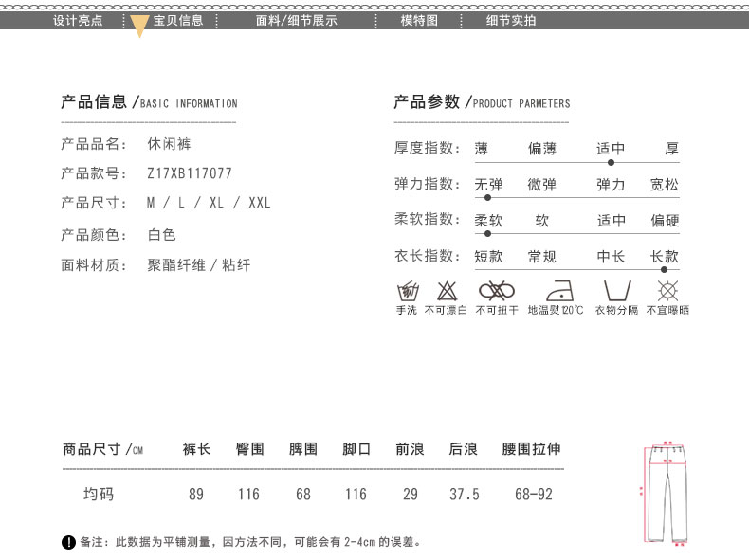The image size is (749, 560).
Task: Click the 脚口 column header
Action: [356, 449]
